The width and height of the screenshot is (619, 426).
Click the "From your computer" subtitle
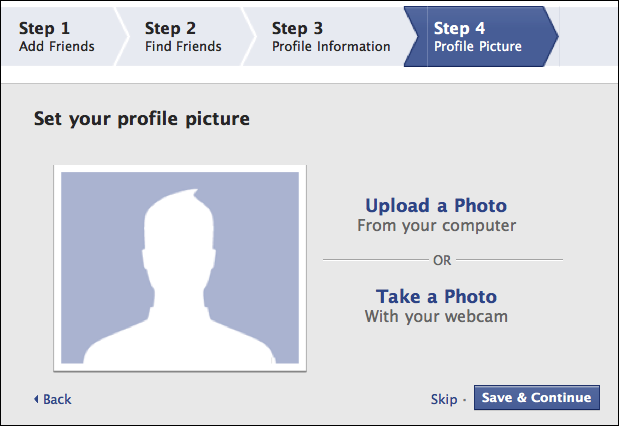[x=436, y=226]
